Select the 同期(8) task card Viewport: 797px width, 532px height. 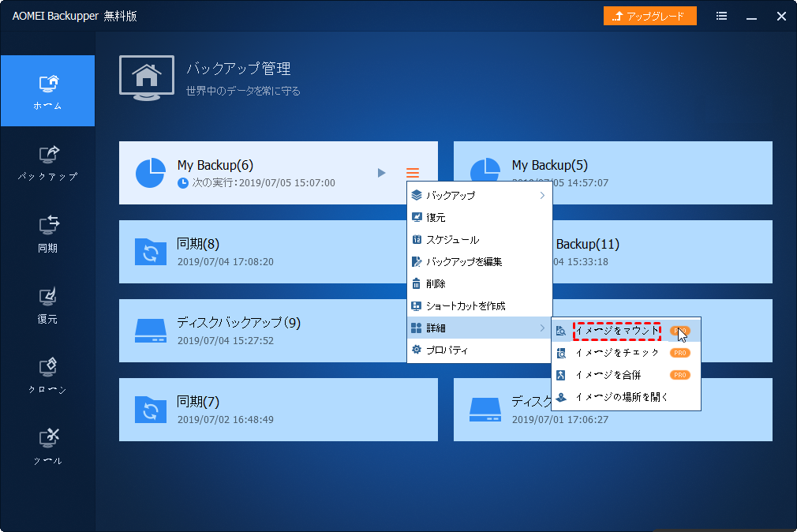(263, 252)
